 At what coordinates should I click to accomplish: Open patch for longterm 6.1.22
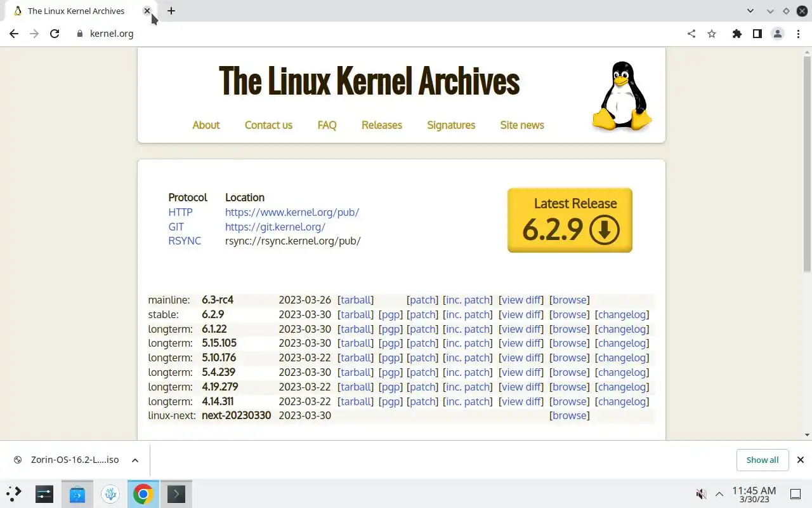tap(422, 329)
